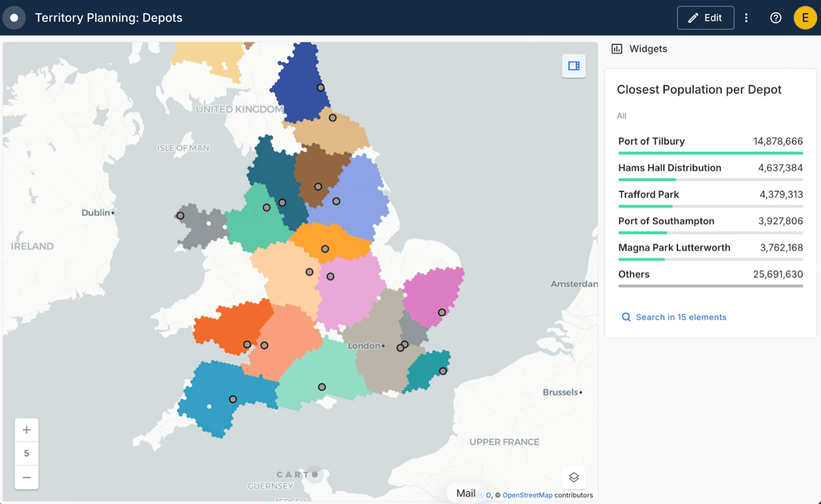
Task: Click the zoom out minus icon
Action: click(x=26, y=478)
